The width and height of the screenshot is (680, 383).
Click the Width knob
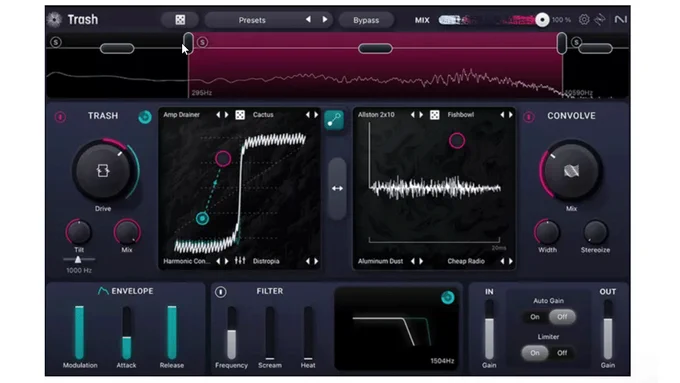point(547,232)
